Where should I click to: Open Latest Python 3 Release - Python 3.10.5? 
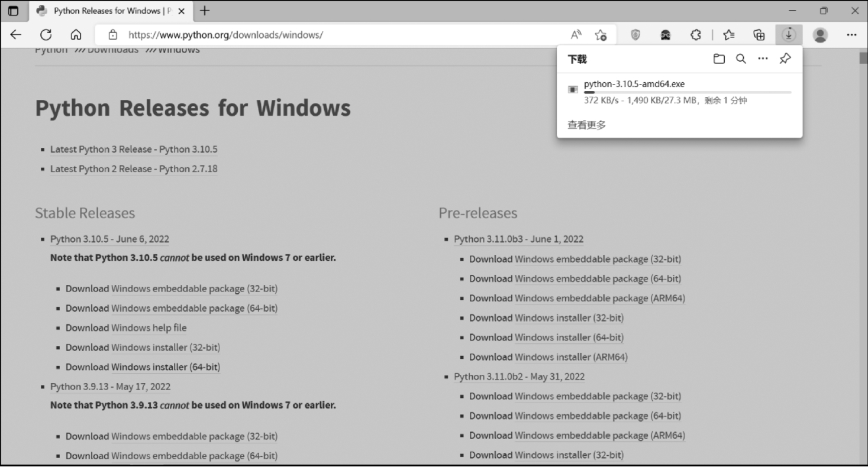(x=134, y=150)
